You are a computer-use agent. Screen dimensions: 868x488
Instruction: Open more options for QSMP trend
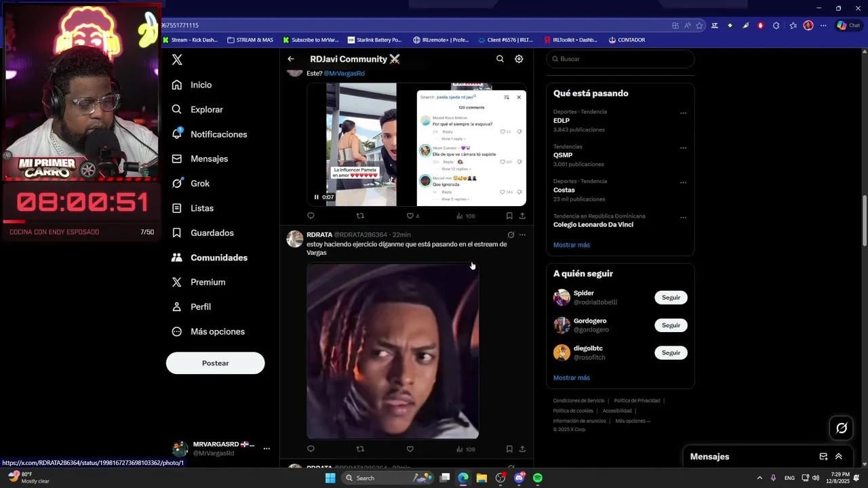coord(683,148)
